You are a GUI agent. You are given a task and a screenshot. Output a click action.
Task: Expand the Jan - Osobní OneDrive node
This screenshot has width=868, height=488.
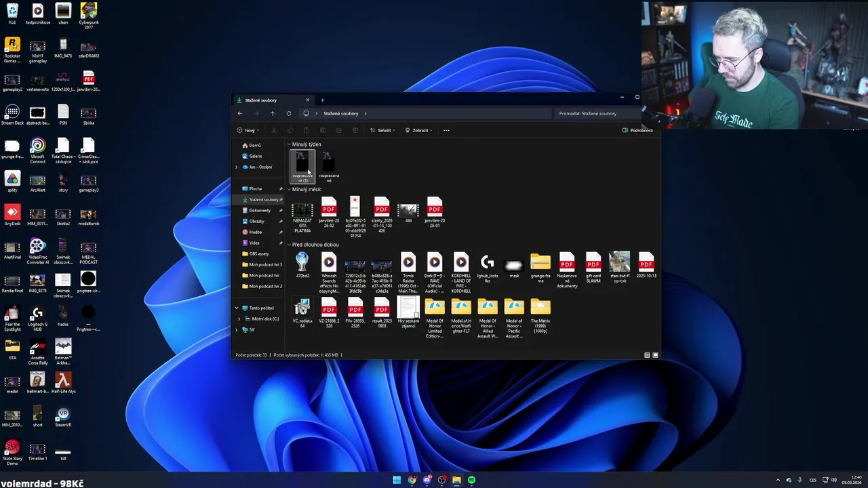[237, 167]
